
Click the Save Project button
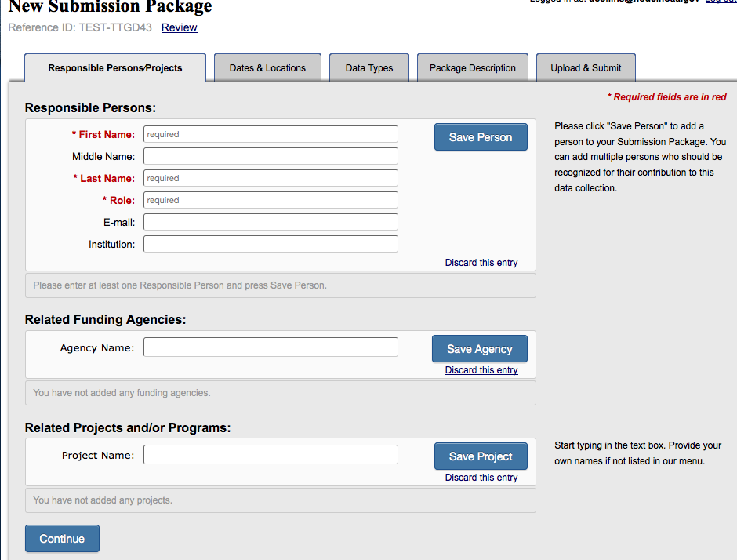tap(481, 456)
